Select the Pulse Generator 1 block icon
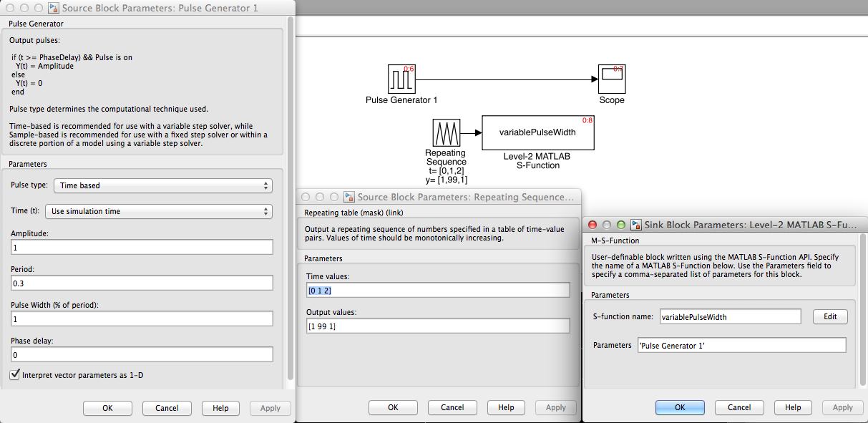The height and width of the screenshot is (423, 868). coord(401,79)
